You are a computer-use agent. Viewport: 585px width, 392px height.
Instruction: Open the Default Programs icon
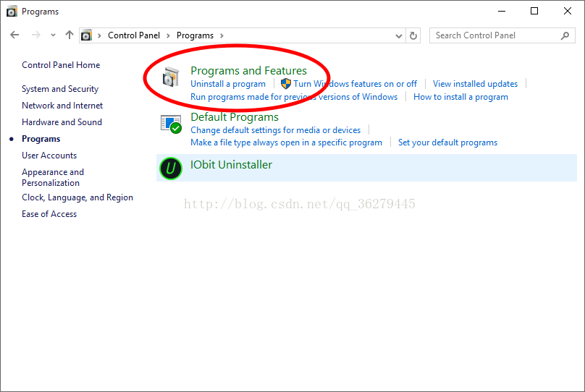point(171,124)
